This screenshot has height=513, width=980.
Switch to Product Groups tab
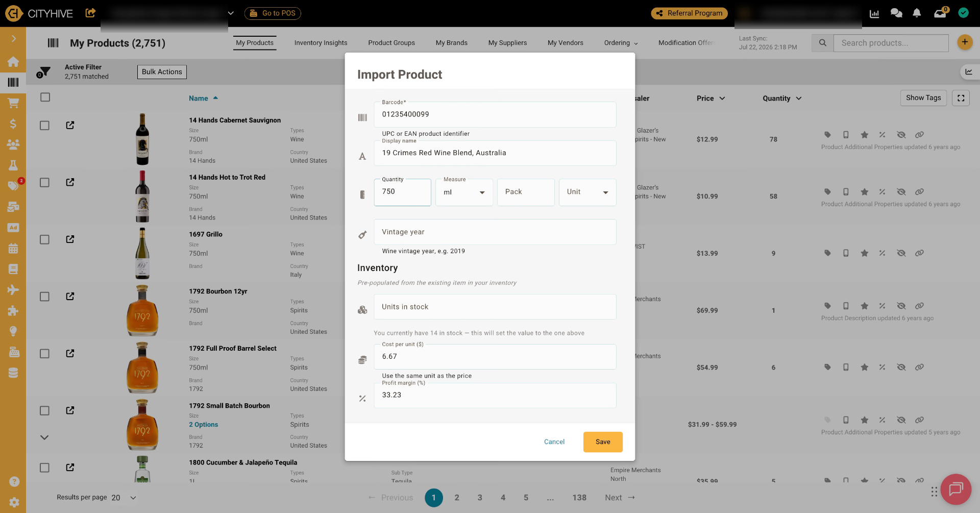tap(391, 43)
